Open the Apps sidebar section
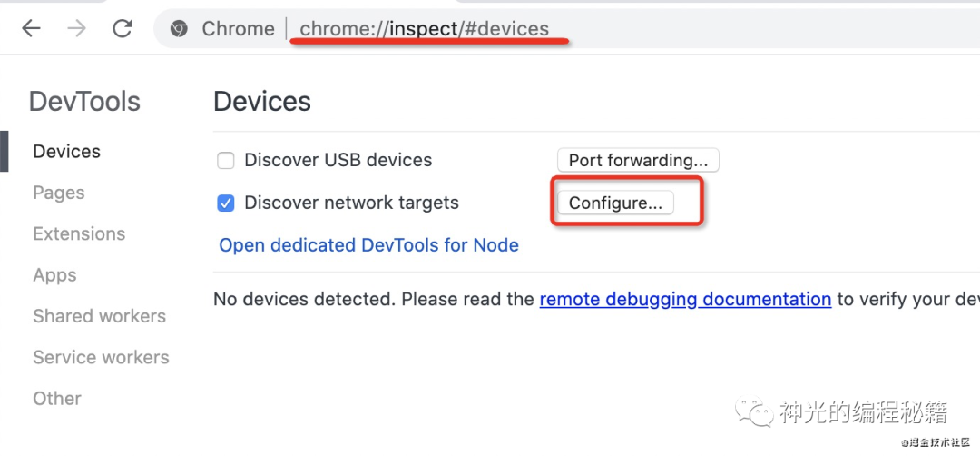980x456 pixels. 54,275
